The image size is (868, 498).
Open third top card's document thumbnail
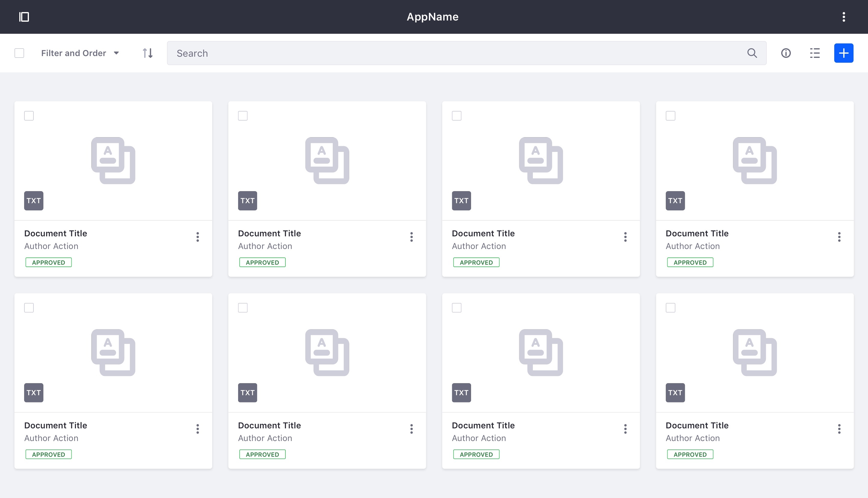point(541,161)
